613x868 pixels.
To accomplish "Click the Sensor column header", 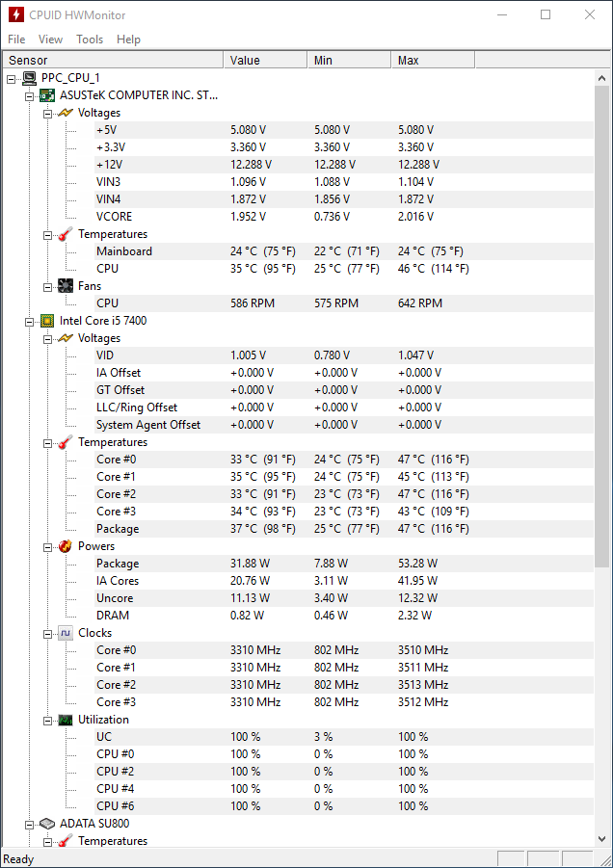I will click(x=113, y=60).
